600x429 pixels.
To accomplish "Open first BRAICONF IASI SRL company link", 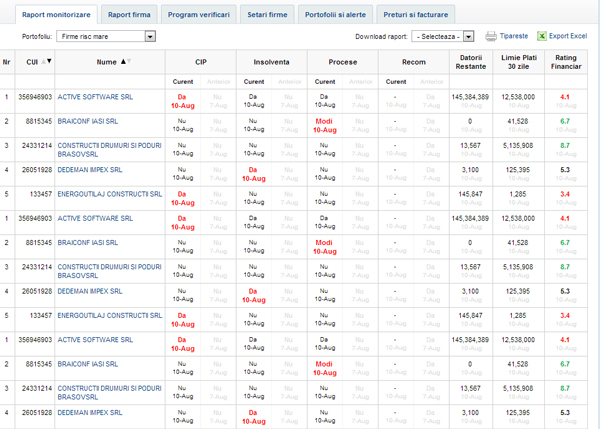I will click(x=88, y=121).
